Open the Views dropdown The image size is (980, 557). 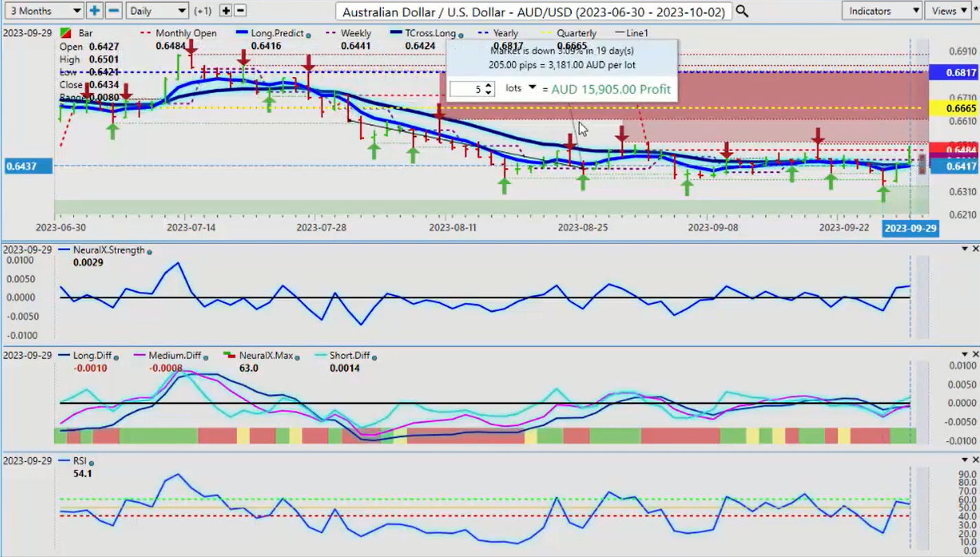click(949, 11)
